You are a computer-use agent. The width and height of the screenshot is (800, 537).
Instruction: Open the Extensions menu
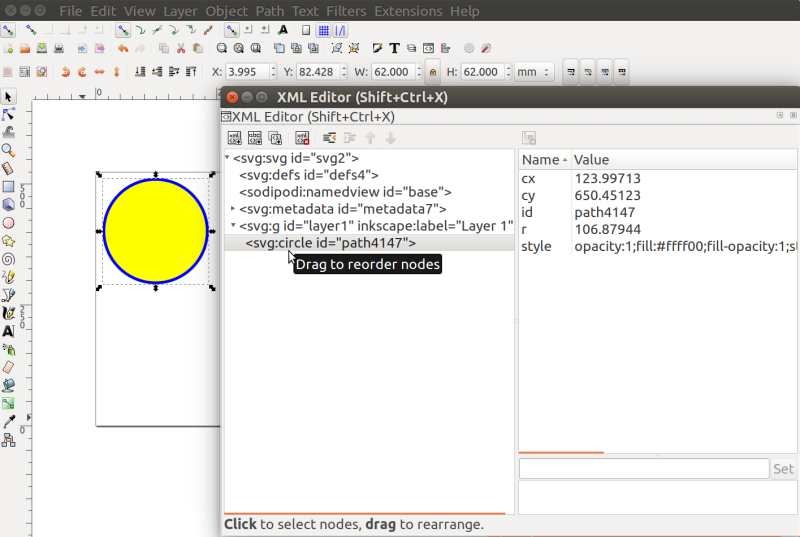pyautogui.click(x=408, y=11)
